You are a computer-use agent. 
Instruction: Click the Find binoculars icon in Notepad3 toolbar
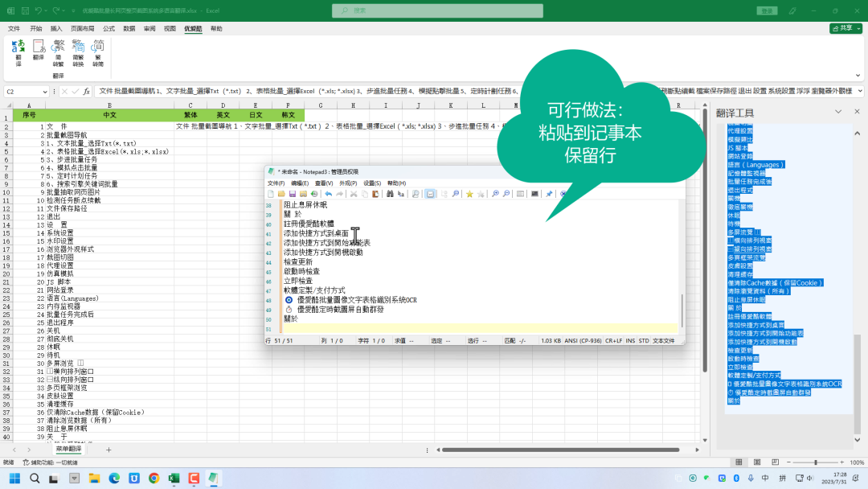pyautogui.click(x=390, y=194)
